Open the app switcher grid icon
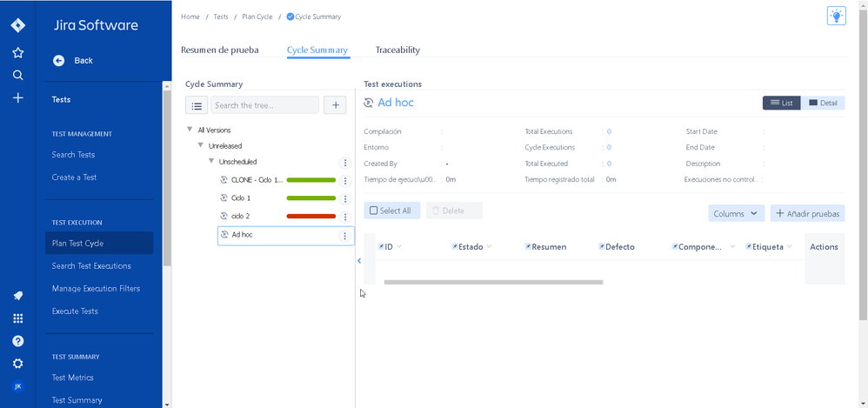This screenshot has width=868, height=408. [x=17, y=318]
